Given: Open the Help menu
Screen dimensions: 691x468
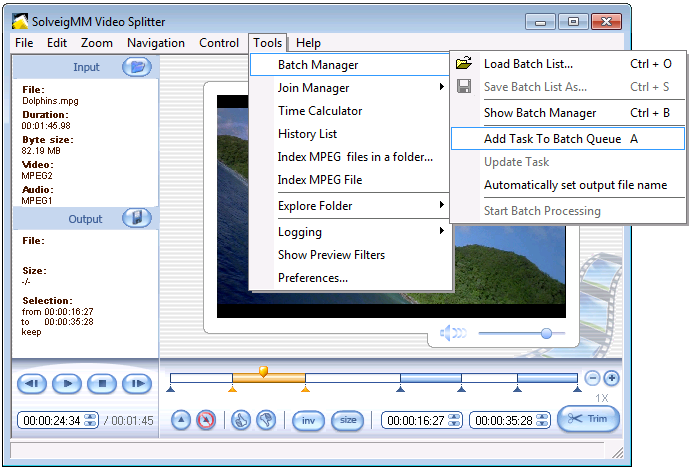Looking at the screenshot, I should pos(308,43).
